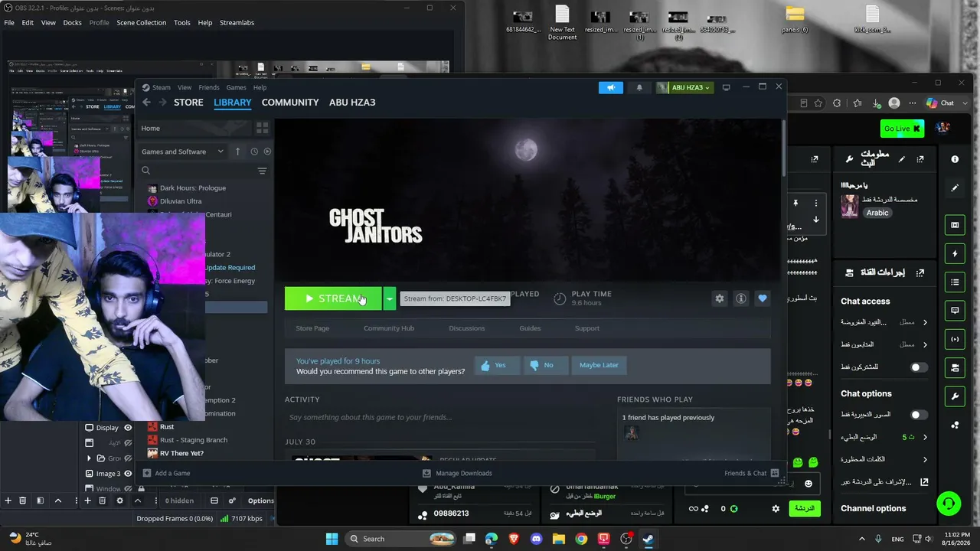Screen dimensions: 980x551
Task: Open OBS Docks menu
Action: 72,22
